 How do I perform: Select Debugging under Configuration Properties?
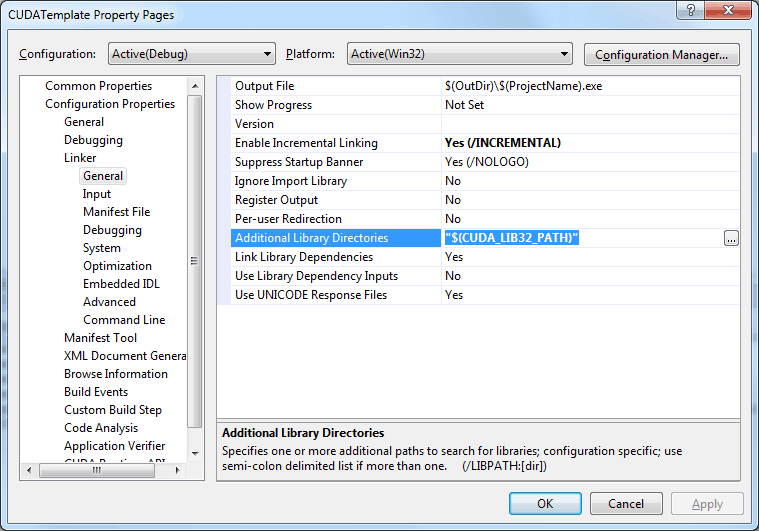pos(93,140)
